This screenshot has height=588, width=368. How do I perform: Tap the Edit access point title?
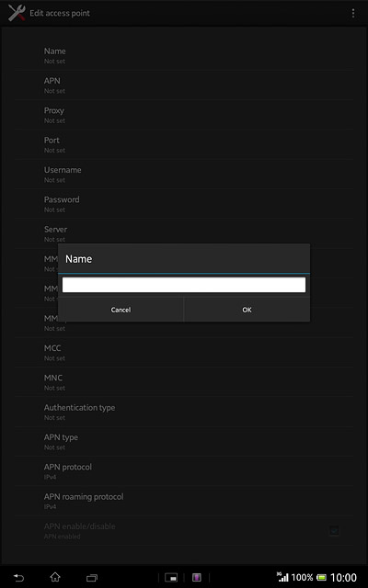click(60, 13)
